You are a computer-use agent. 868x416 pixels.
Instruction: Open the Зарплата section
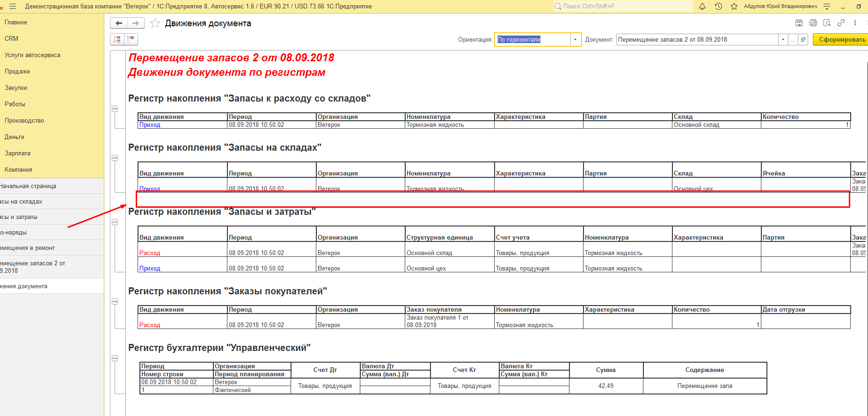(17, 153)
